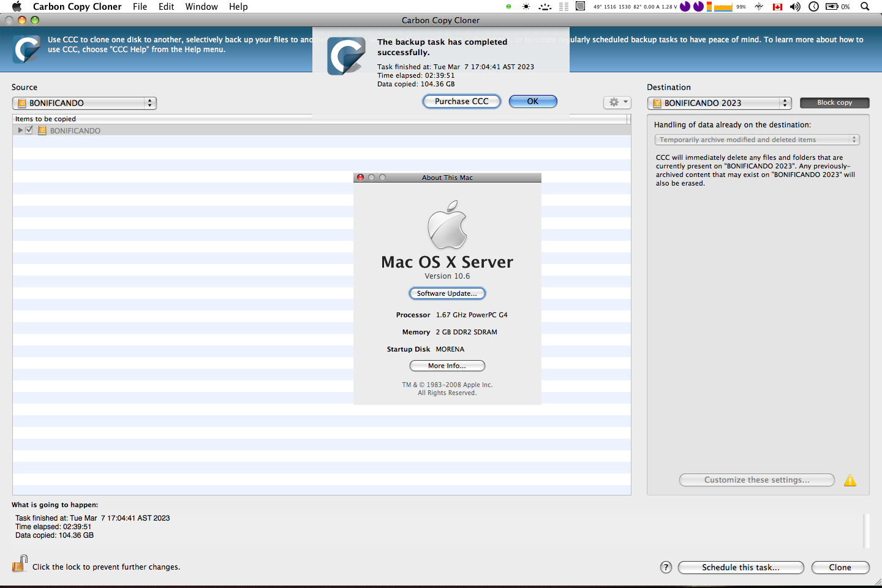882x588 pixels.
Task: Open the Edit menu
Action: tap(166, 7)
